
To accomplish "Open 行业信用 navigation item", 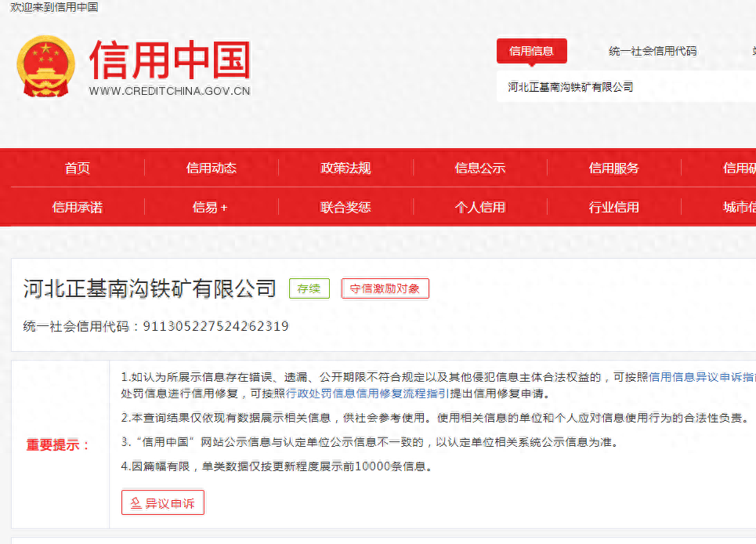I will (613, 207).
